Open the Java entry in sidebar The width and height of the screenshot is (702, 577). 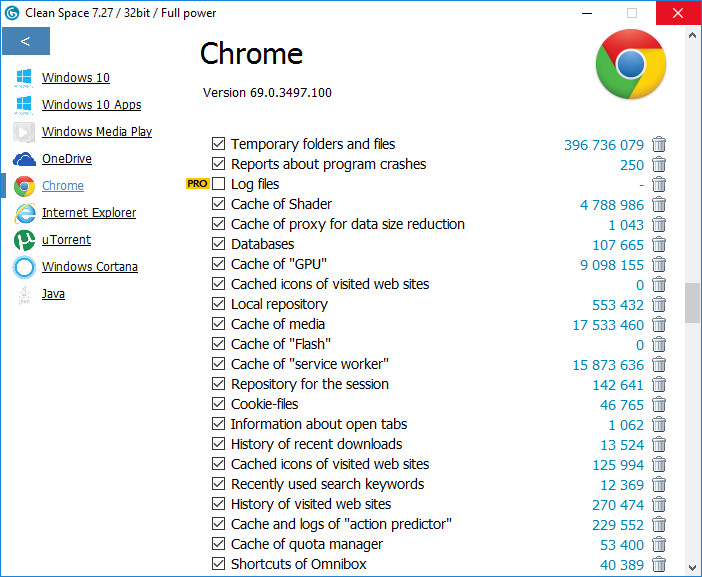53,294
